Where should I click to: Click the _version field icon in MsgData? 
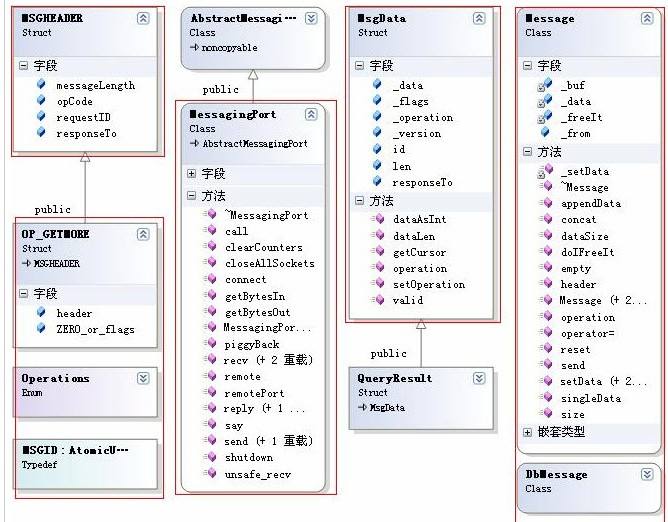(377, 132)
